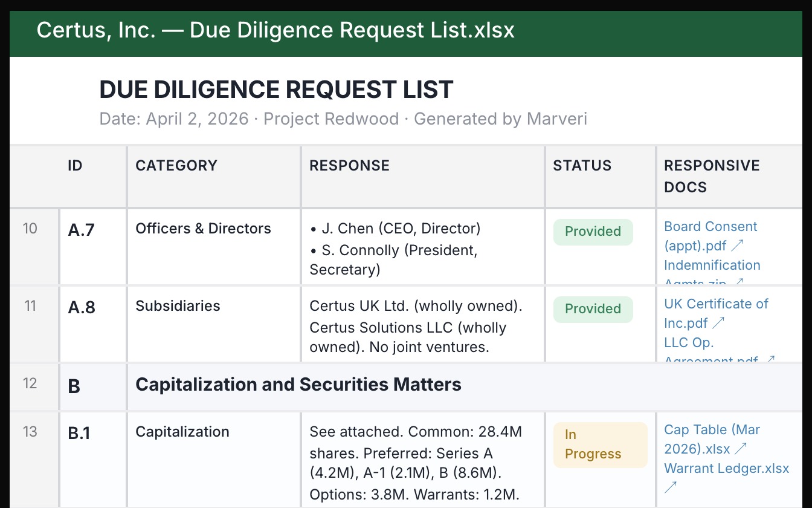Click the Provided status badge for A.8
The image size is (812, 508).
(x=593, y=309)
